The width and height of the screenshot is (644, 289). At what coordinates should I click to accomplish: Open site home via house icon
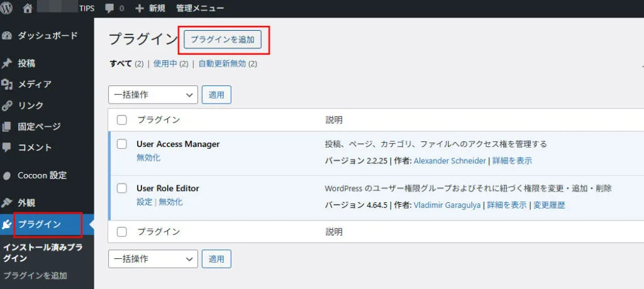tap(28, 9)
